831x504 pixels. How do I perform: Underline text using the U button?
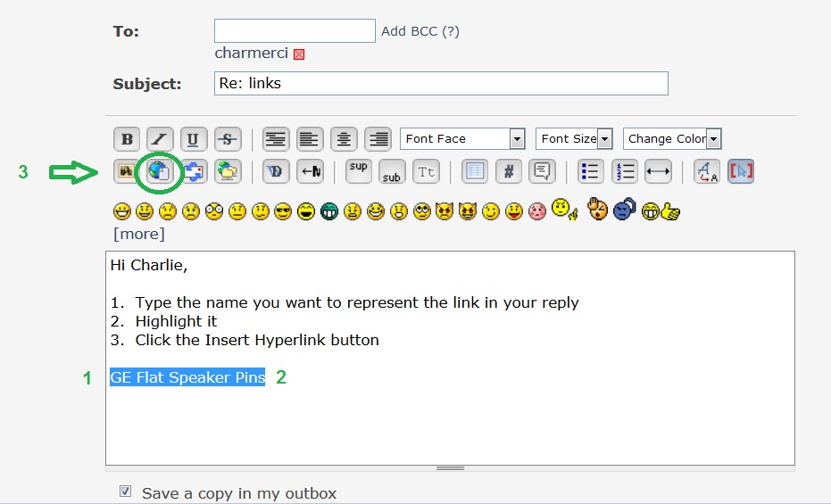click(194, 139)
